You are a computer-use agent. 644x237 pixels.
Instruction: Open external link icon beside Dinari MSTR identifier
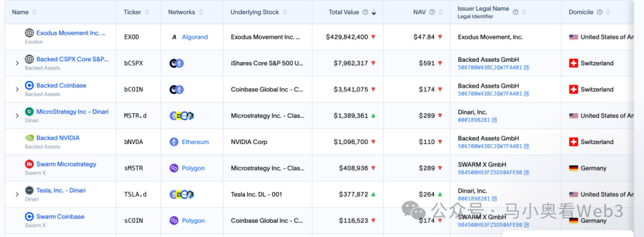pos(494,120)
